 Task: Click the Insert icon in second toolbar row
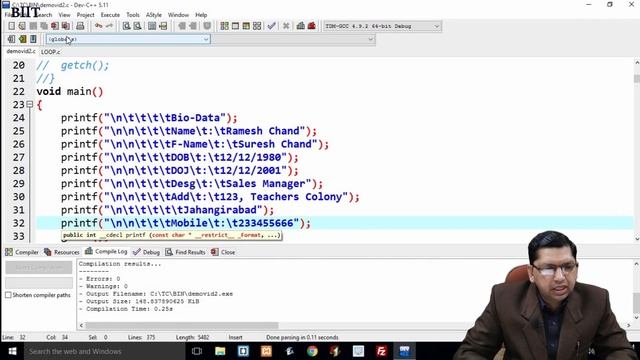(11, 39)
